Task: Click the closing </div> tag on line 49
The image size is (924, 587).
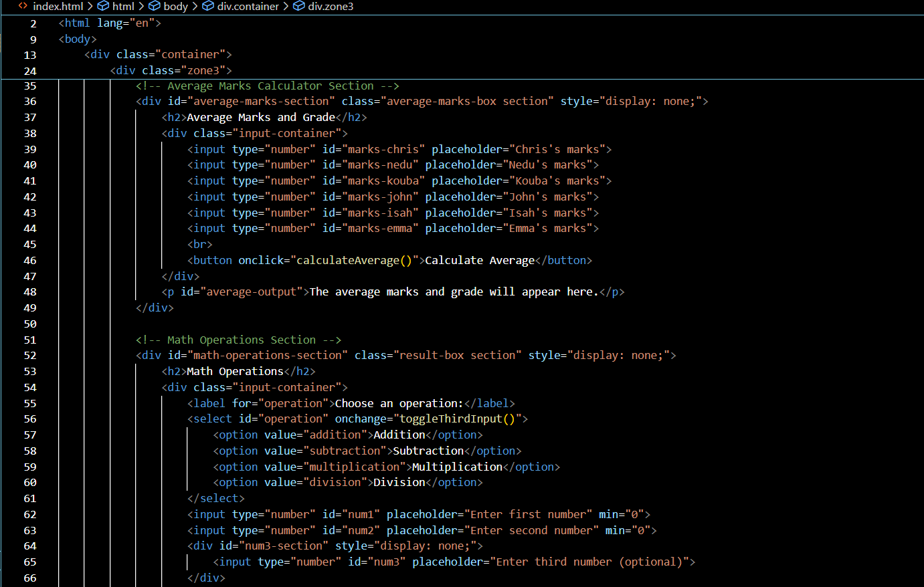Action: (x=155, y=308)
